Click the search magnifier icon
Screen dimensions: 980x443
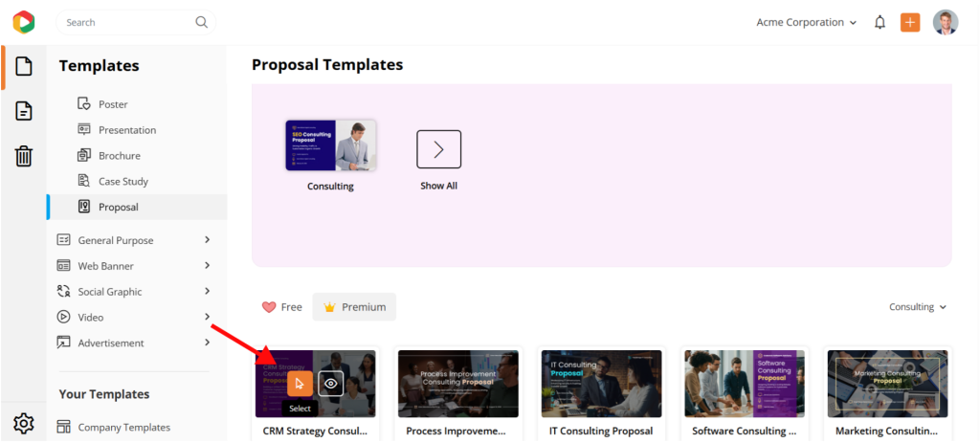coord(201,22)
